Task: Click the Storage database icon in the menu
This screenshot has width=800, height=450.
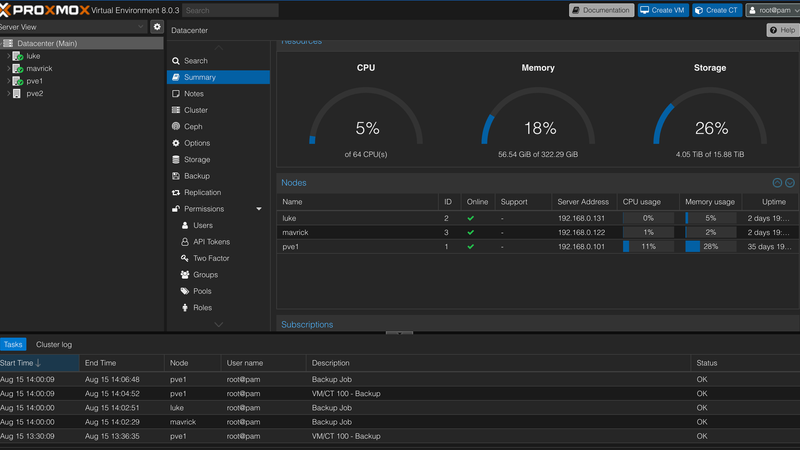Action: click(x=176, y=160)
